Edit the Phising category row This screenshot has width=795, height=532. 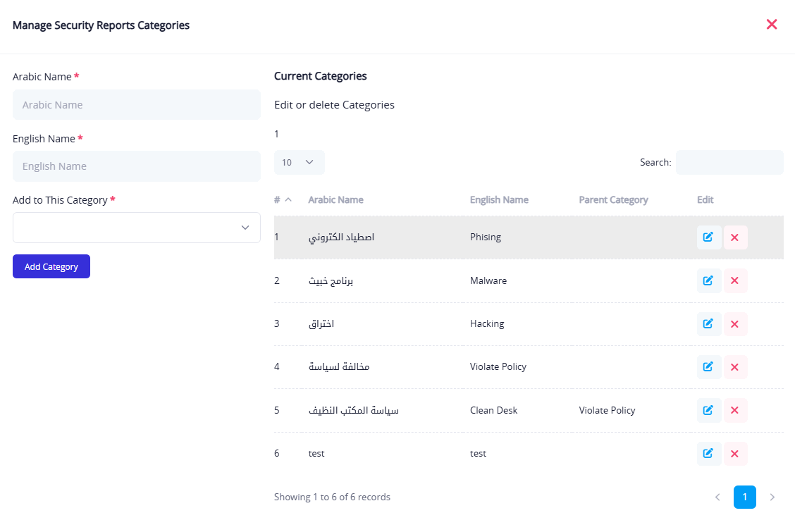pos(708,237)
